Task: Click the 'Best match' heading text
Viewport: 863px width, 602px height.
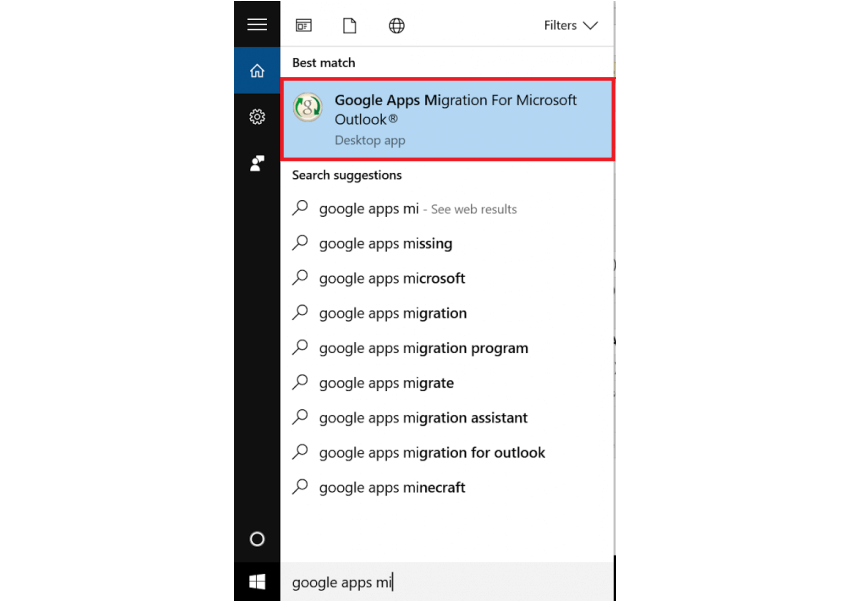Action: click(x=324, y=63)
